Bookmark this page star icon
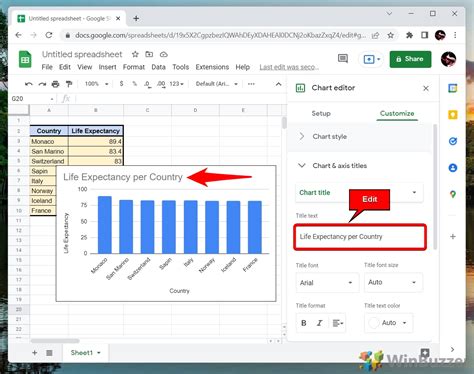474x374 pixels. 391,35
